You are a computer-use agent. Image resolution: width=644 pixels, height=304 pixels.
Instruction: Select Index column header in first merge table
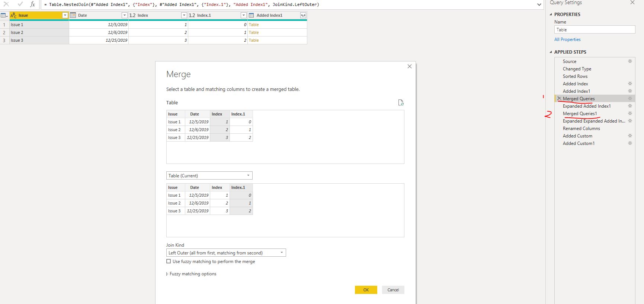point(220,114)
